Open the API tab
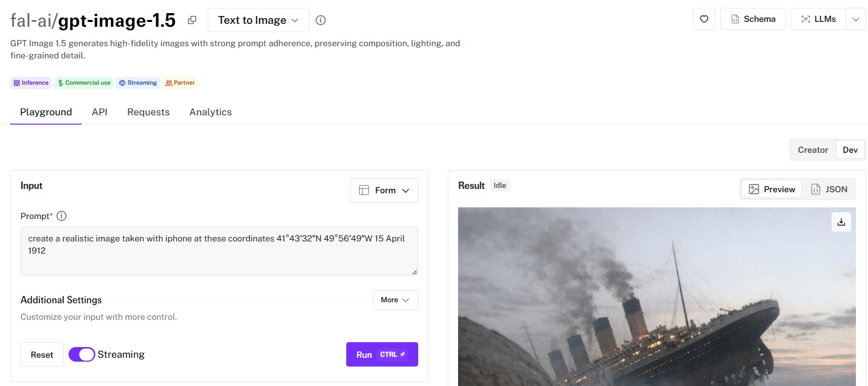 point(100,112)
